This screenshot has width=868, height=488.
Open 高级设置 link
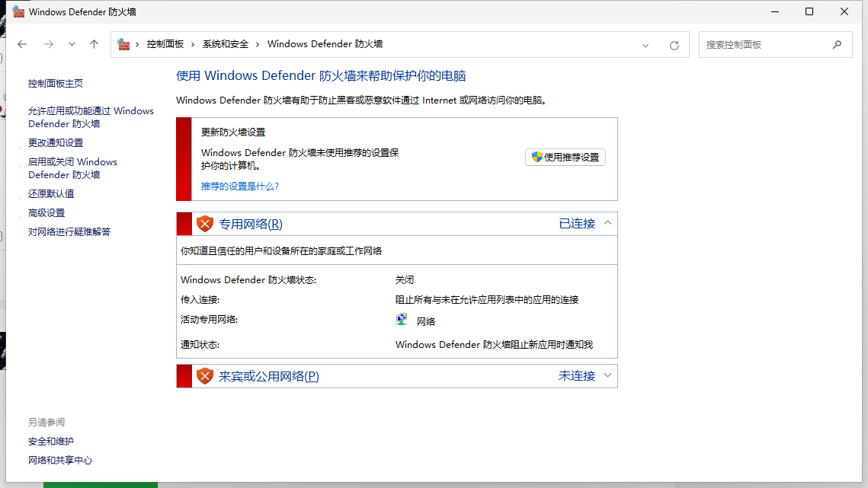46,213
